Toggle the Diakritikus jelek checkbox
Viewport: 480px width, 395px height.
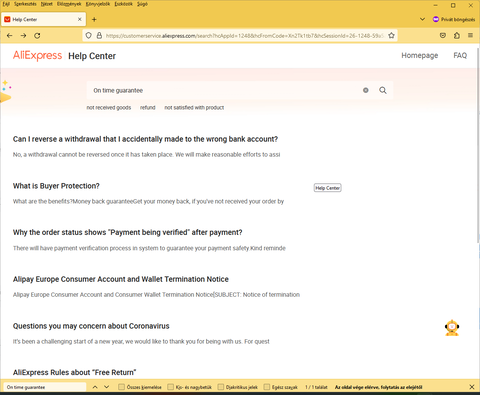(221, 387)
